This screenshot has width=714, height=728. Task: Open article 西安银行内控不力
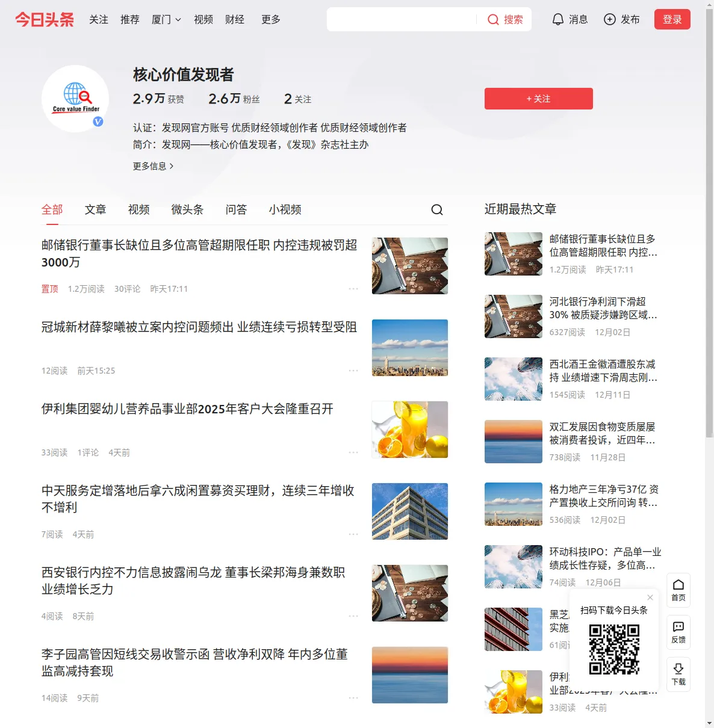[x=193, y=581]
